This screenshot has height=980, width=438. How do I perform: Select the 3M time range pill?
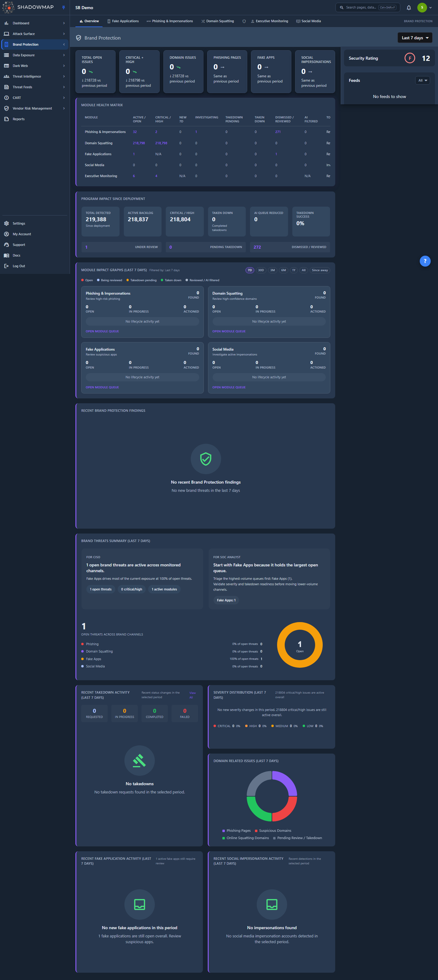[x=273, y=270]
